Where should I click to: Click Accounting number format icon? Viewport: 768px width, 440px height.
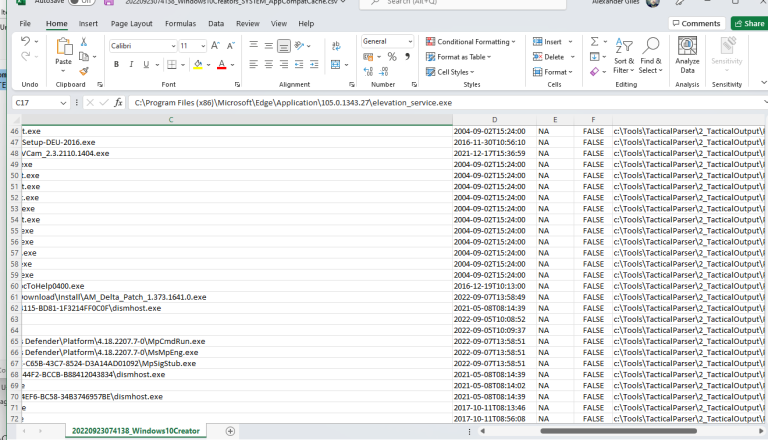point(368,57)
